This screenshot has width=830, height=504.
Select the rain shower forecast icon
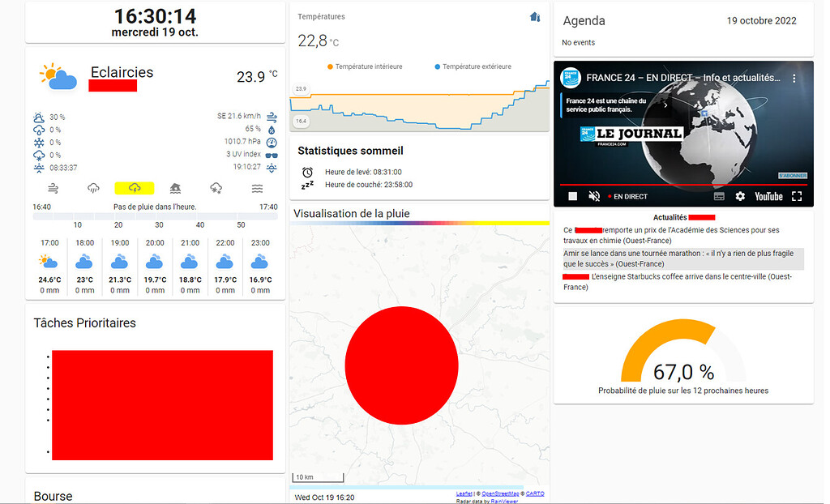click(93, 188)
